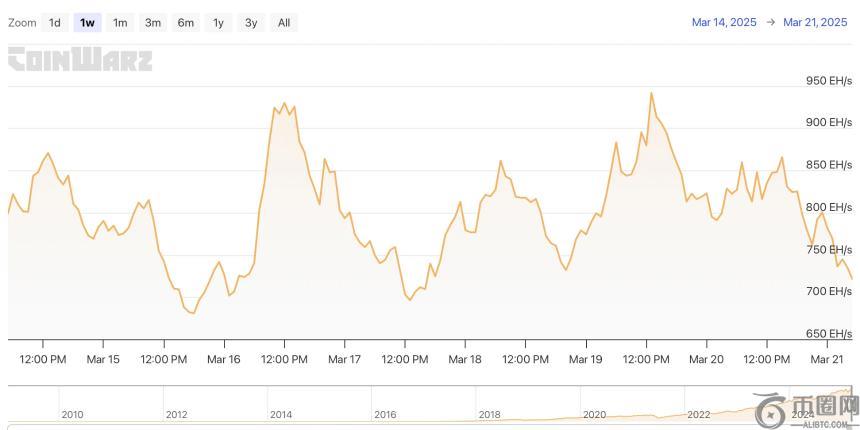Edit the Mar 14, 2025 start date

(724, 22)
